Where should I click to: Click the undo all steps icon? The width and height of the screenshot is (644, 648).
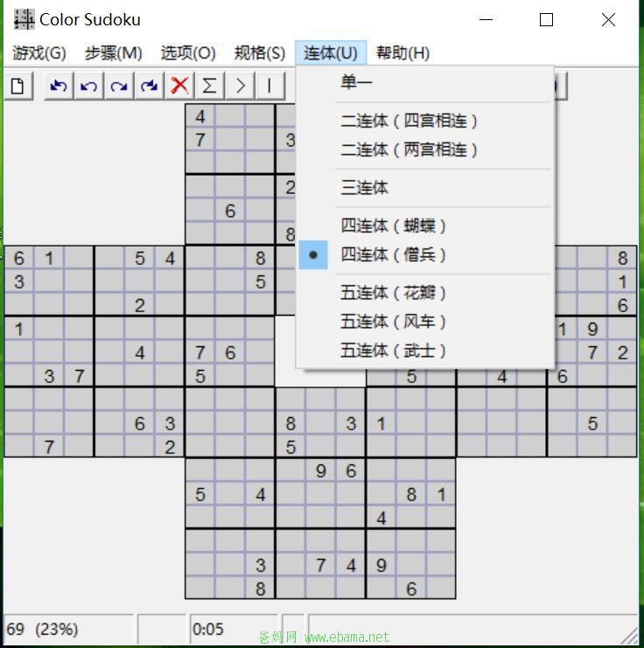click(x=59, y=86)
